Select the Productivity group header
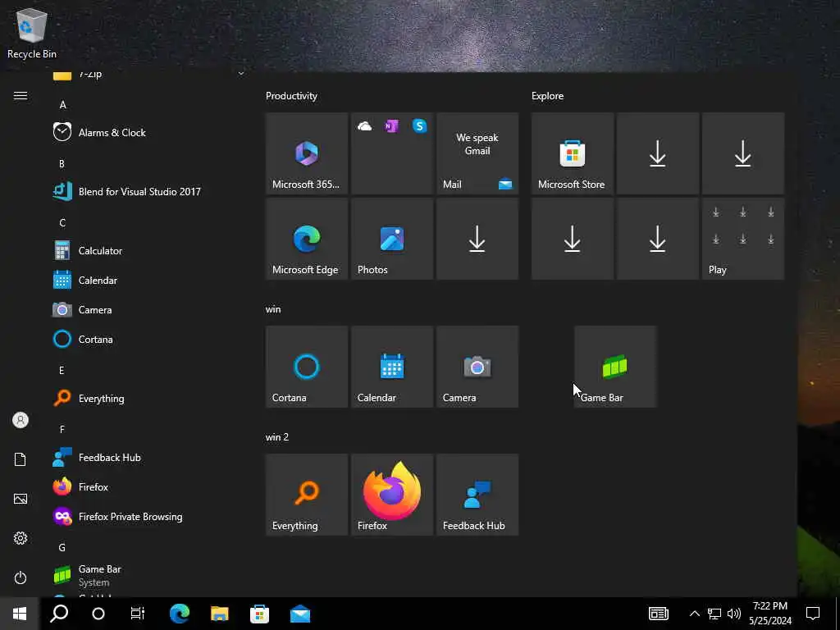The height and width of the screenshot is (630, 840). coord(291,96)
